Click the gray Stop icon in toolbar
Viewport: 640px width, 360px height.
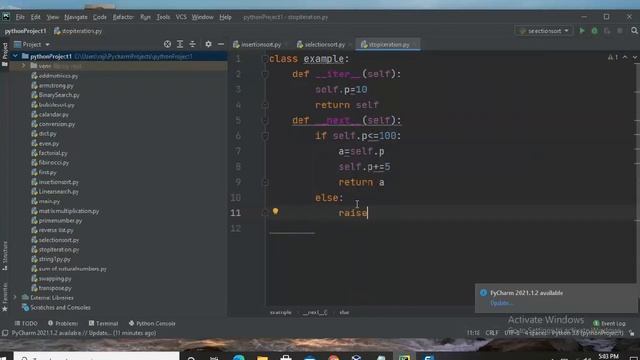click(x=620, y=31)
